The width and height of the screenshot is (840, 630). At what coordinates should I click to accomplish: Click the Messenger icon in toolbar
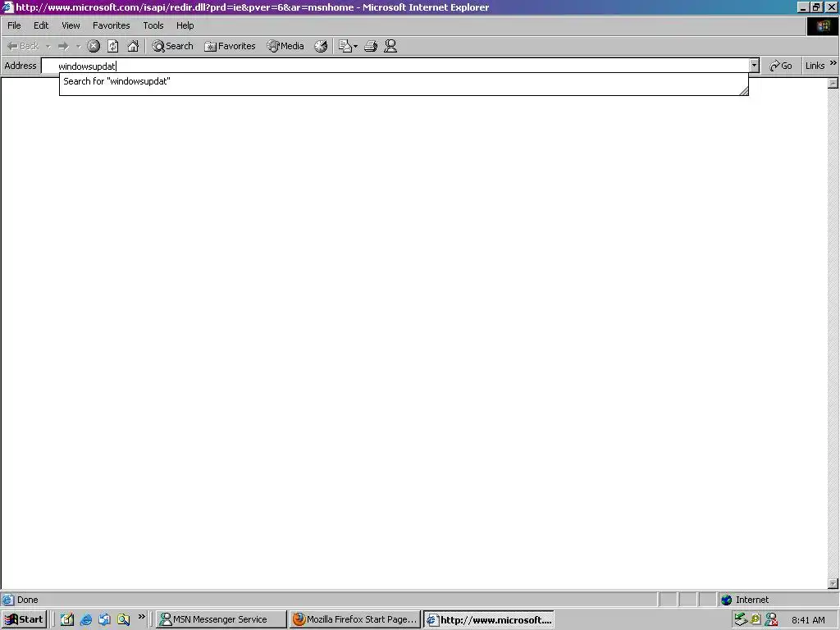pos(390,46)
